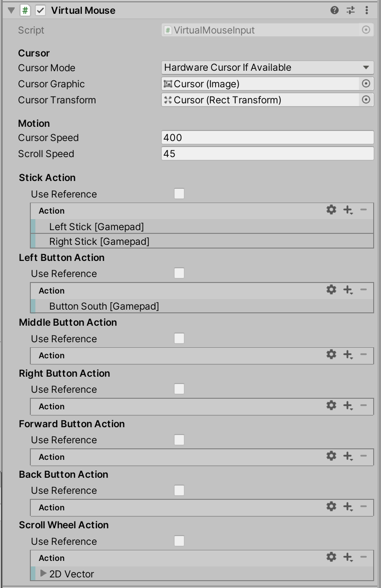Enable Use Reference under Stick Action

coord(179,194)
